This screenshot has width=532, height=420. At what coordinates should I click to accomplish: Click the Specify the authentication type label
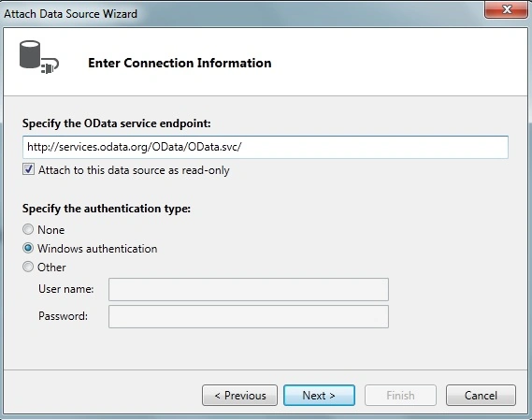pyautogui.click(x=107, y=209)
